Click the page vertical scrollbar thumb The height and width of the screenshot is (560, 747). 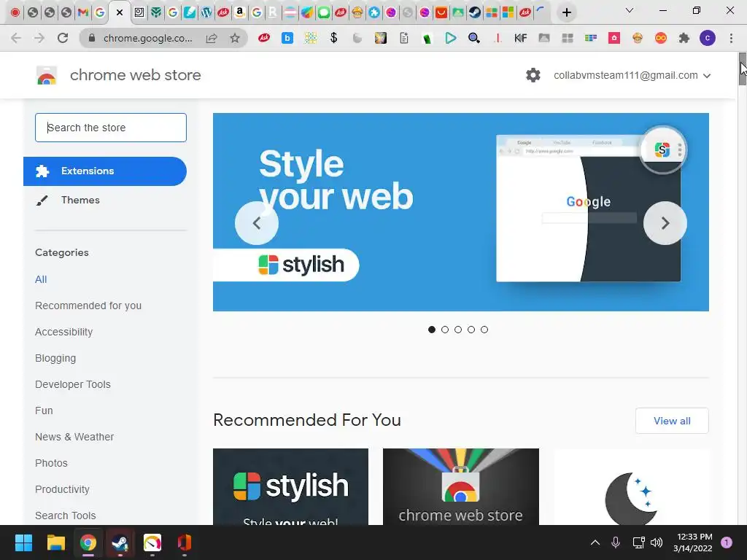[742, 69]
